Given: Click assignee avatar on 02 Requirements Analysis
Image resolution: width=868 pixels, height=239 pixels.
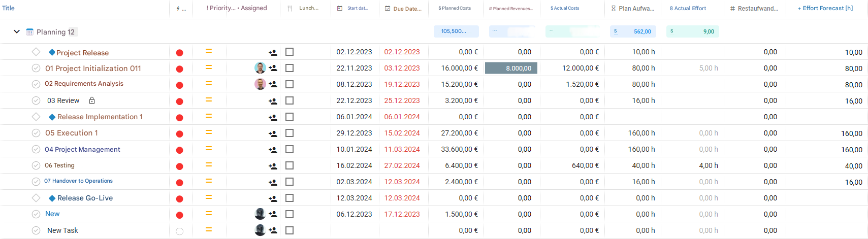Looking at the screenshot, I should click(260, 84).
